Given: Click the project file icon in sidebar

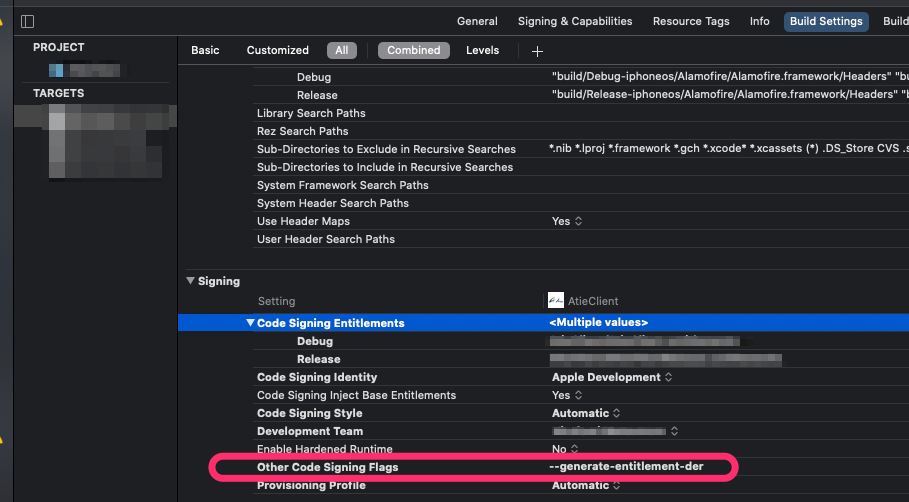Looking at the screenshot, I should 57,70.
